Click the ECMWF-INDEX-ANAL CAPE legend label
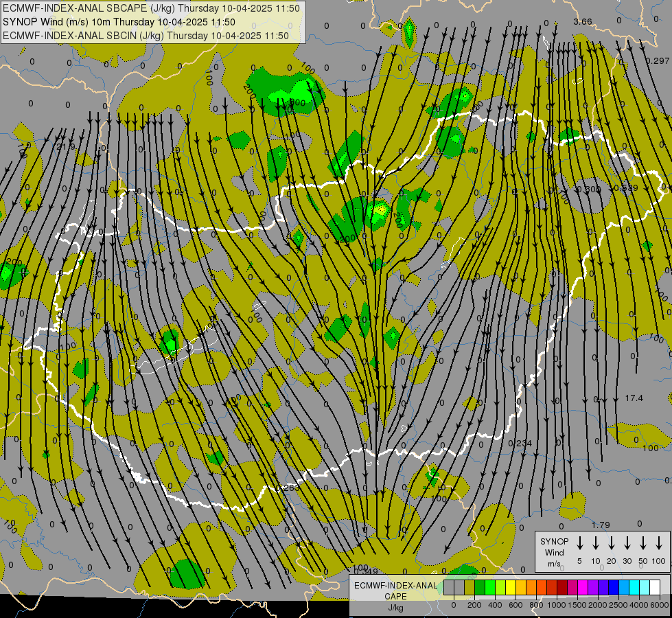Viewport: 672px width, 618px height. click(395, 591)
